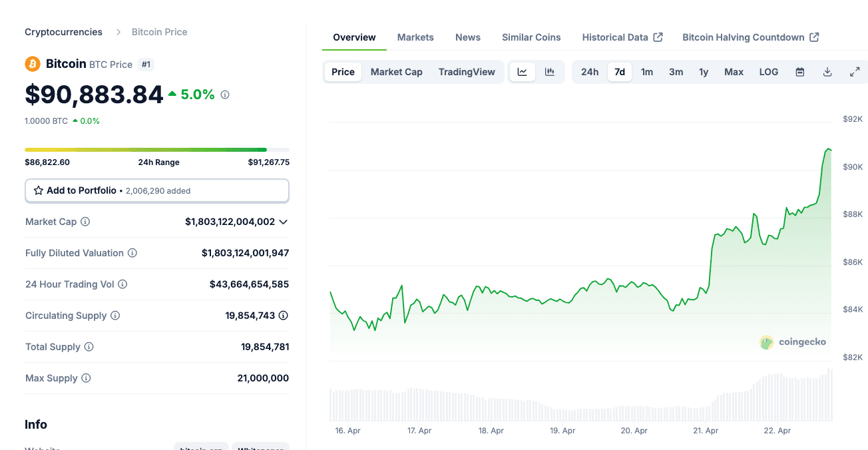Expand chart to fullscreen

coord(855,72)
